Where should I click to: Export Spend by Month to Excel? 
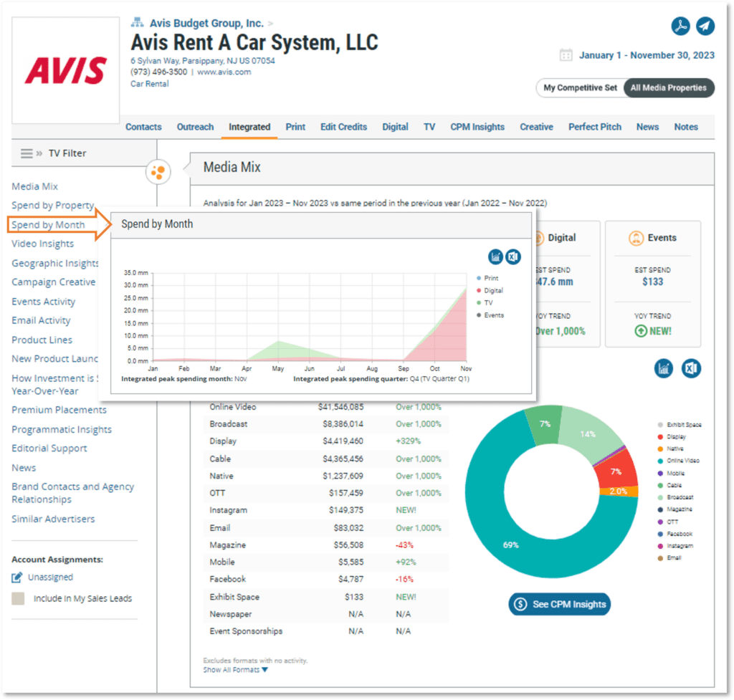pos(513,257)
